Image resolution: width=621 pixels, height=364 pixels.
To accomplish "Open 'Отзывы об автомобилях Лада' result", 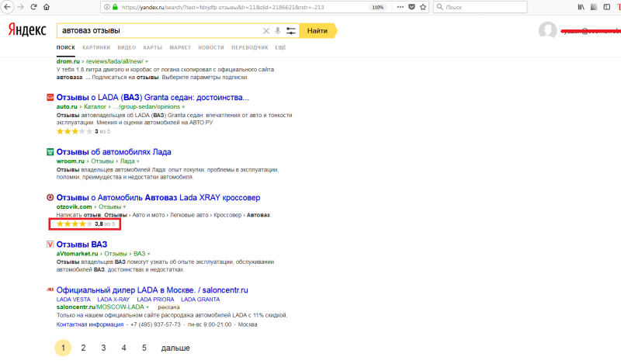I will (113, 152).
